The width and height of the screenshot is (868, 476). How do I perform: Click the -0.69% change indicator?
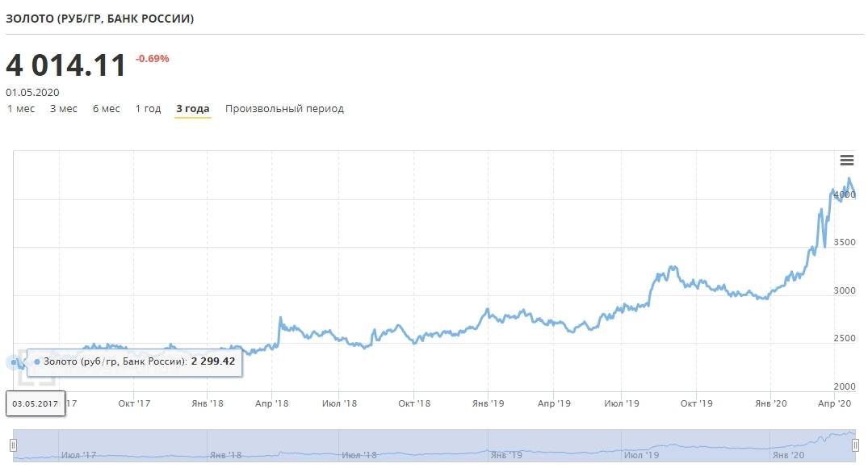click(152, 59)
